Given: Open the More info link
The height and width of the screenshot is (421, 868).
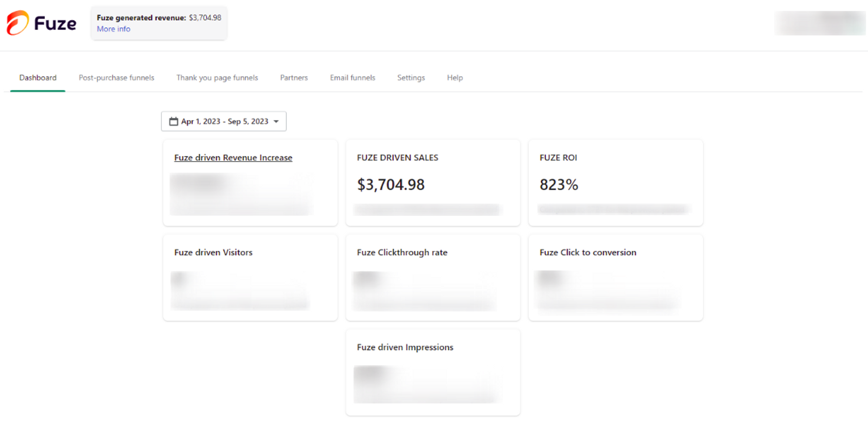Looking at the screenshot, I should click(113, 29).
